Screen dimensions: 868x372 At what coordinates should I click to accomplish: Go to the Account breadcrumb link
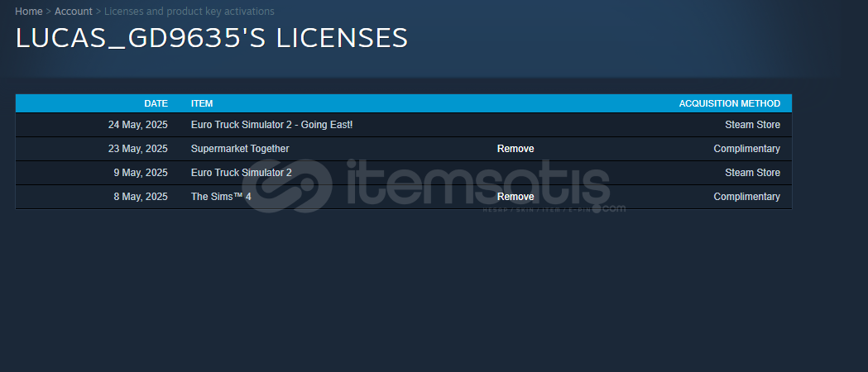click(x=74, y=11)
